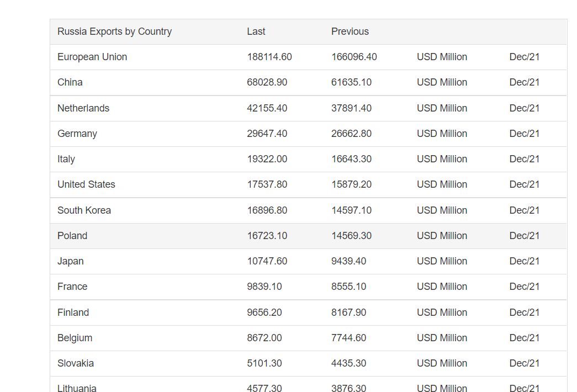Viewport: 577px width, 392px height.
Task: Click China's previous value 61635.10
Action: pyautogui.click(x=351, y=82)
